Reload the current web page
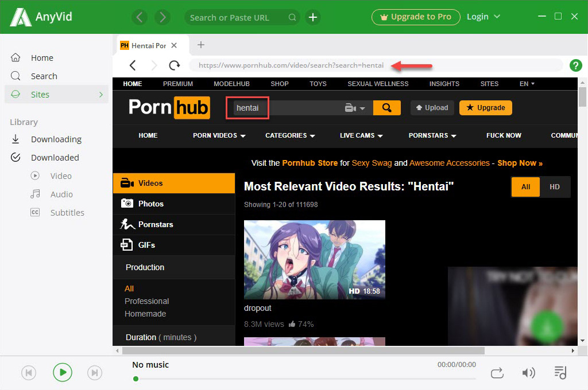The width and height of the screenshot is (588, 390). tap(174, 65)
